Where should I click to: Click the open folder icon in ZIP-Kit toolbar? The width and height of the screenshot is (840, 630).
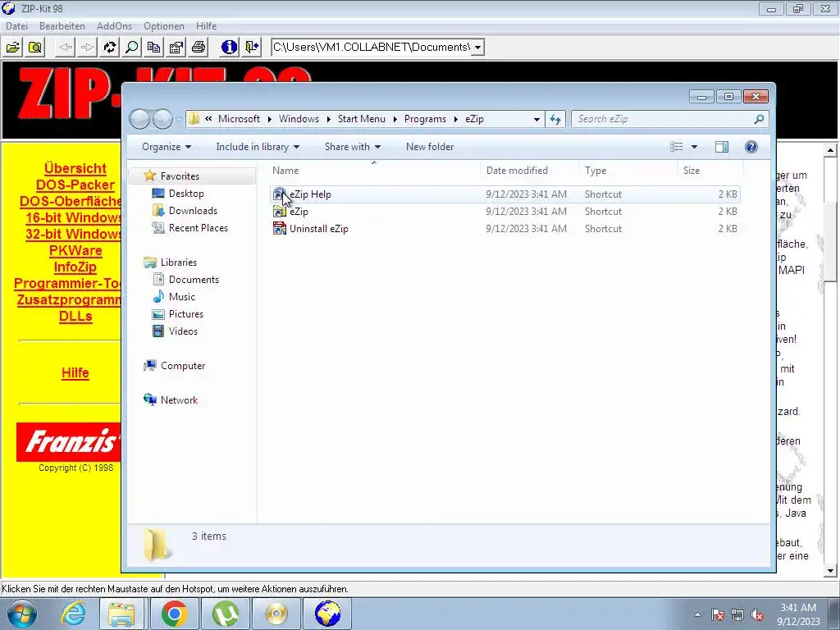click(13, 47)
